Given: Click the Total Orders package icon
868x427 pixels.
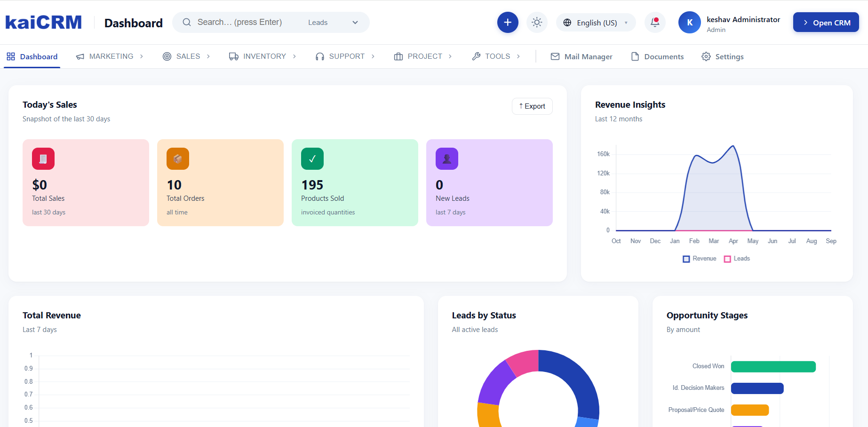Looking at the screenshot, I should (178, 159).
